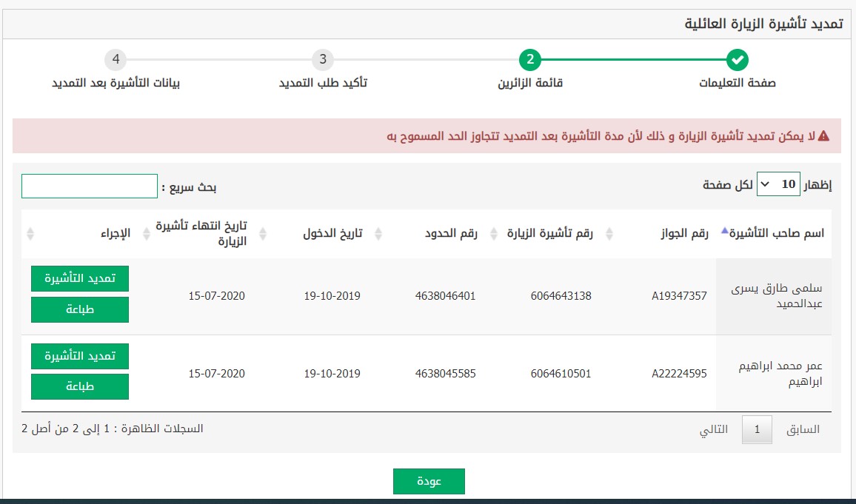Go to السابق previous page
This screenshot has height=504, width=856.
[803, 429]
